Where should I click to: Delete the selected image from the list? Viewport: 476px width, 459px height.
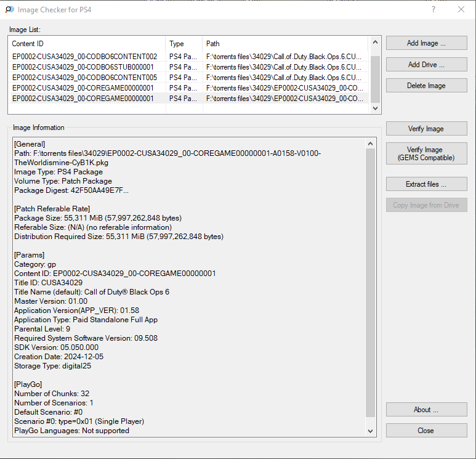point(426,86)
